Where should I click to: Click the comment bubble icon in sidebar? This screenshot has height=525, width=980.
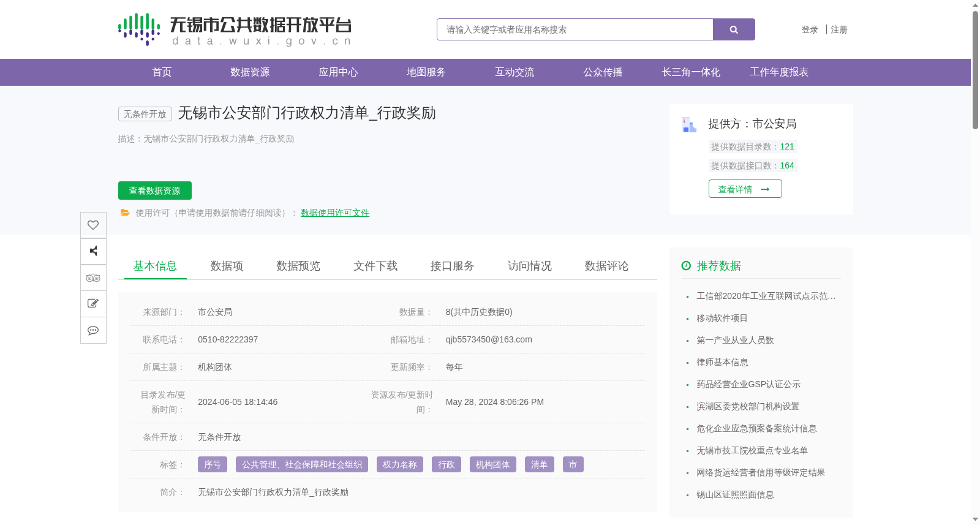click(x=93, y=330)
